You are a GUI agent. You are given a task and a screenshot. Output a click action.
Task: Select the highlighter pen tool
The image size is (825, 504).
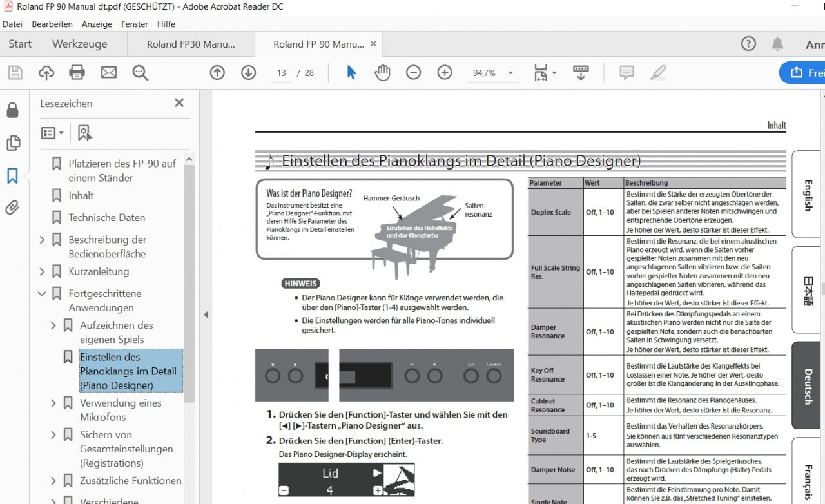658,72
